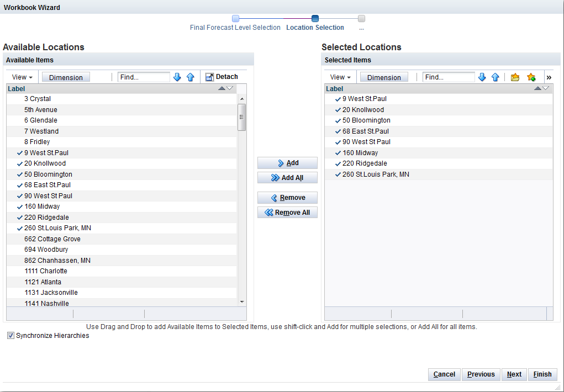The width and height of the screenshot is (564, 392).
Task: Select 7 Westland in Available Items
Action: coord(122,131)
